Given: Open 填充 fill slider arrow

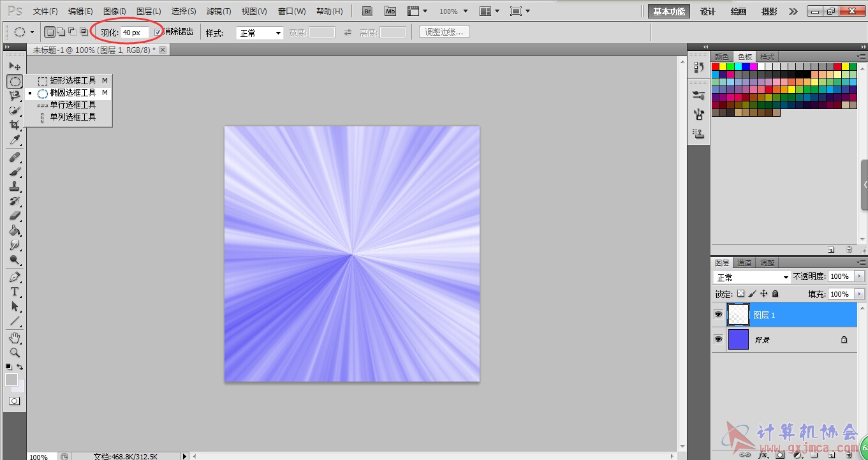Looking at the screenshot, I should tap(859, 294).
